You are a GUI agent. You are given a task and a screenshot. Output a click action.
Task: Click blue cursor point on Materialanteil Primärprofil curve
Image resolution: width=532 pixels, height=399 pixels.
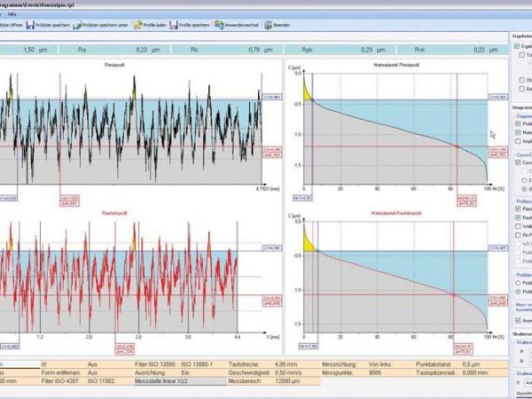point(312,100)
